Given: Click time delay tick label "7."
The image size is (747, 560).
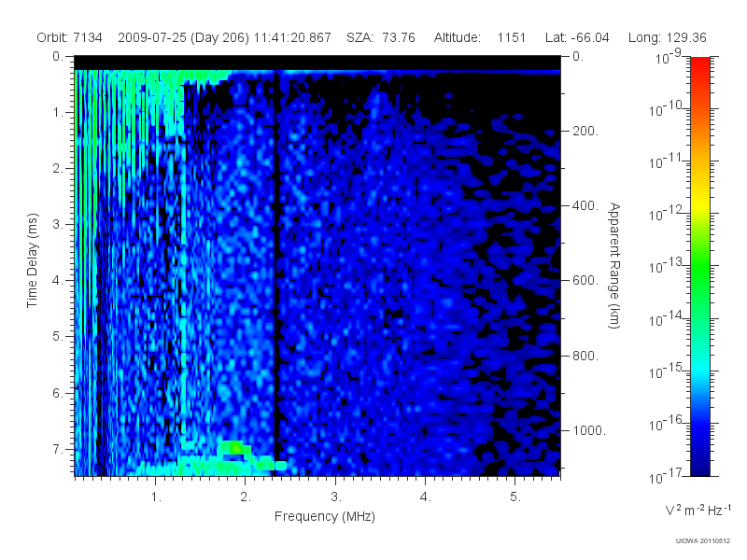Looking at the screenshot, I should tap(58, 449).
